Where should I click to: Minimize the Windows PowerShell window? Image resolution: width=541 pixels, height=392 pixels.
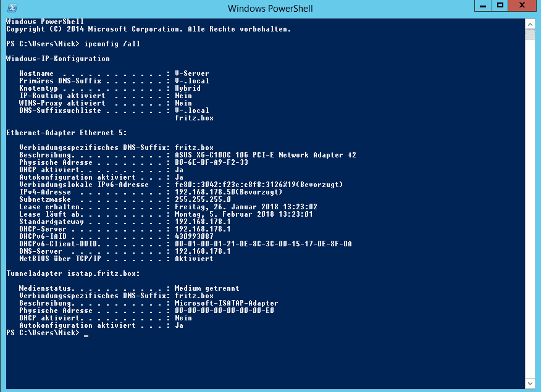pos(483,6)
